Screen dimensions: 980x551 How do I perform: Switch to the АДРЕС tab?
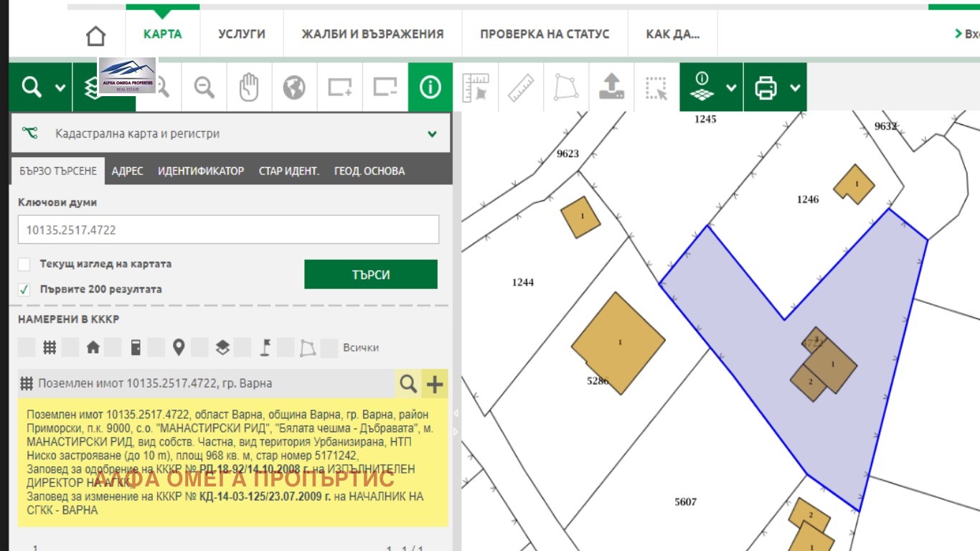coord(128,171)
